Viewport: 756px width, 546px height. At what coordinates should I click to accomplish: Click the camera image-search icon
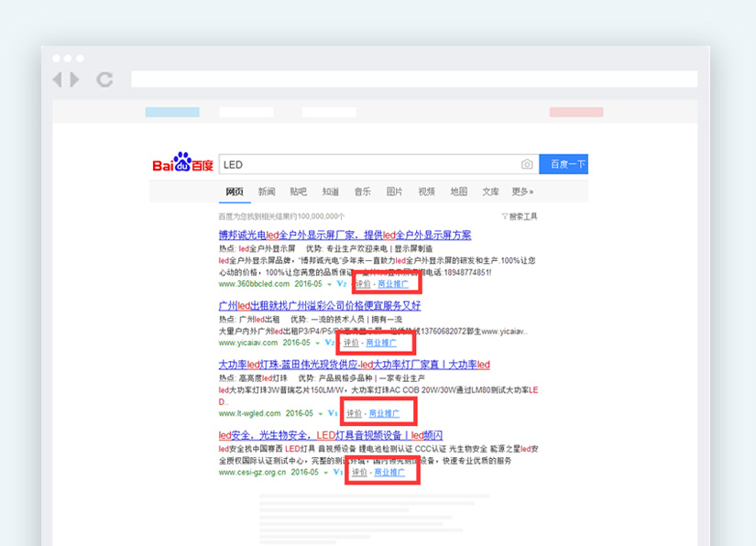(527, 165)
